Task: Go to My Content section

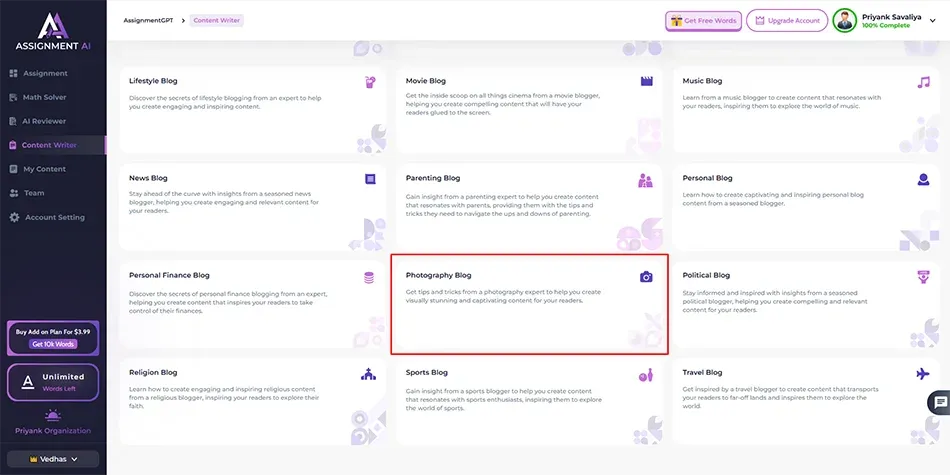Action: [44, 169]
